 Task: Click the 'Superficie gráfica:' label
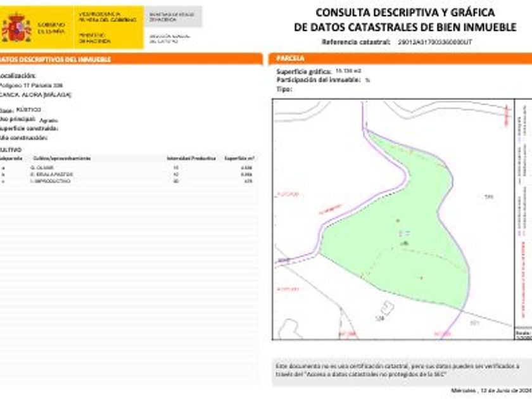click(303, 72)
